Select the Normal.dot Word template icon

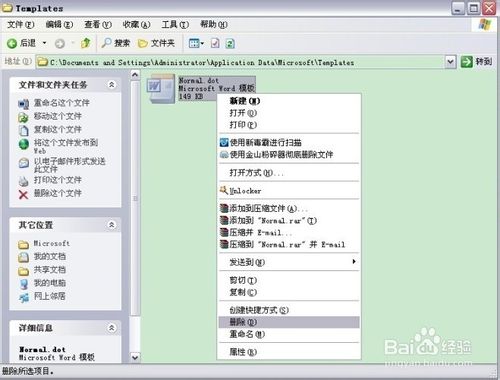[x=161, y=88]
